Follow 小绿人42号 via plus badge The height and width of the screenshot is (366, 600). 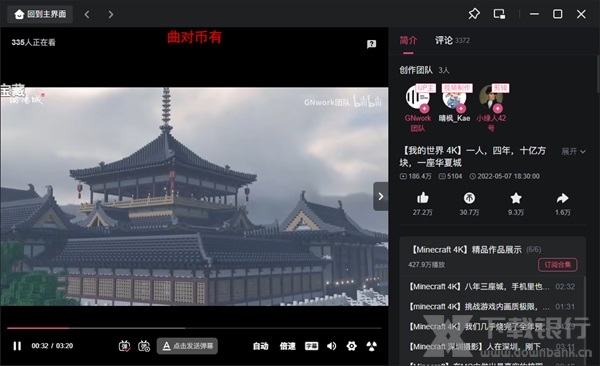[x=497, y=108]
